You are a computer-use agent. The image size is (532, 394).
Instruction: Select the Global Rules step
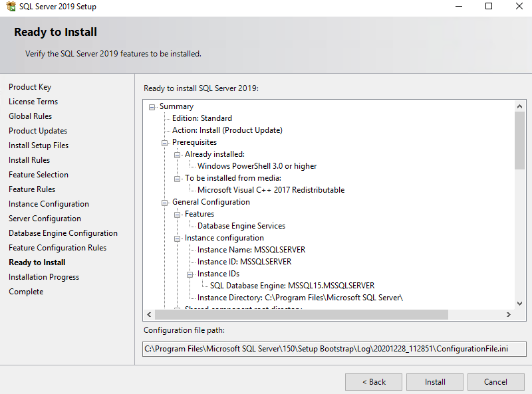click(30, 116)
